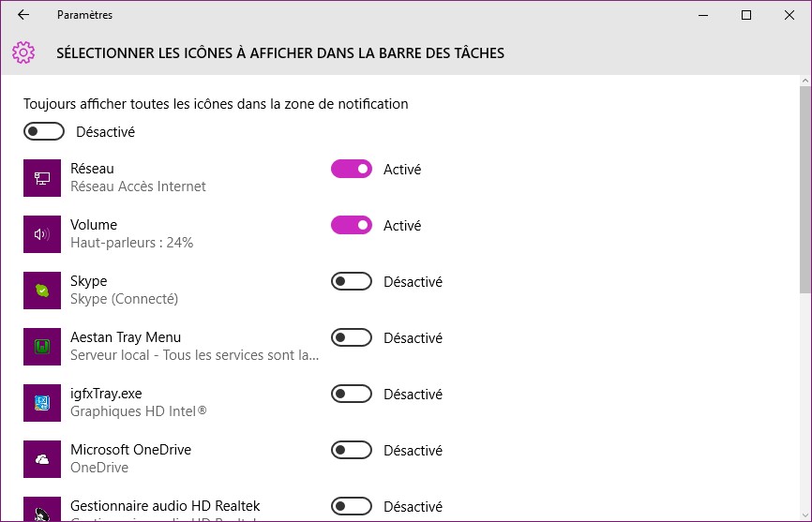Enable the Skype icon toggle
The height and width of the screenshot is (522, 812).
pyautogui.click(x=352, y=282)
